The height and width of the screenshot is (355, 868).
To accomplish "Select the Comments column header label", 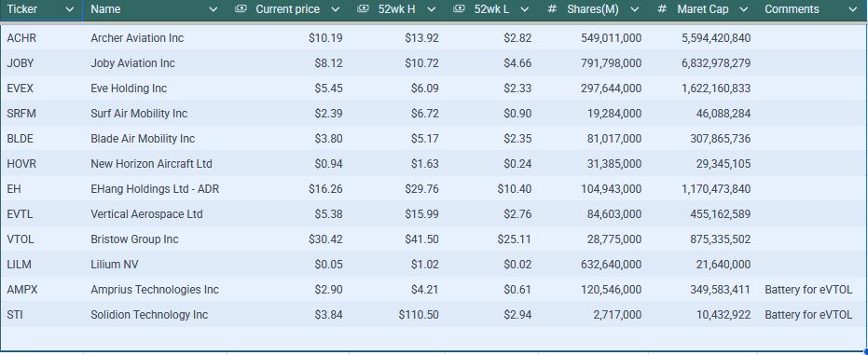I will click(792, 9).
